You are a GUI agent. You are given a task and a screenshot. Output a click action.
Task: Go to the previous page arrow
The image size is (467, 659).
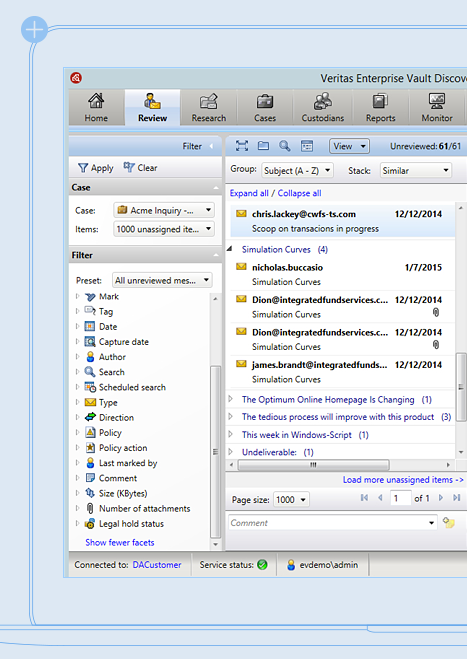click(x=380, y=498)
